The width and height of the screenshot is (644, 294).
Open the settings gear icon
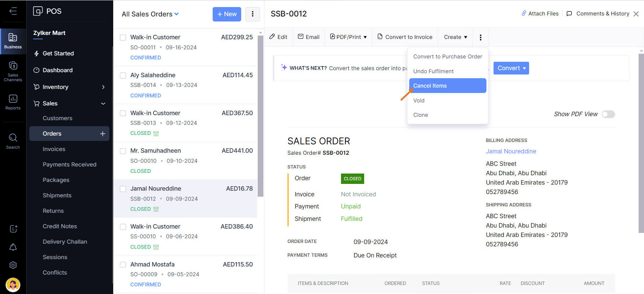pyautogui.click(x=13, y=265)
